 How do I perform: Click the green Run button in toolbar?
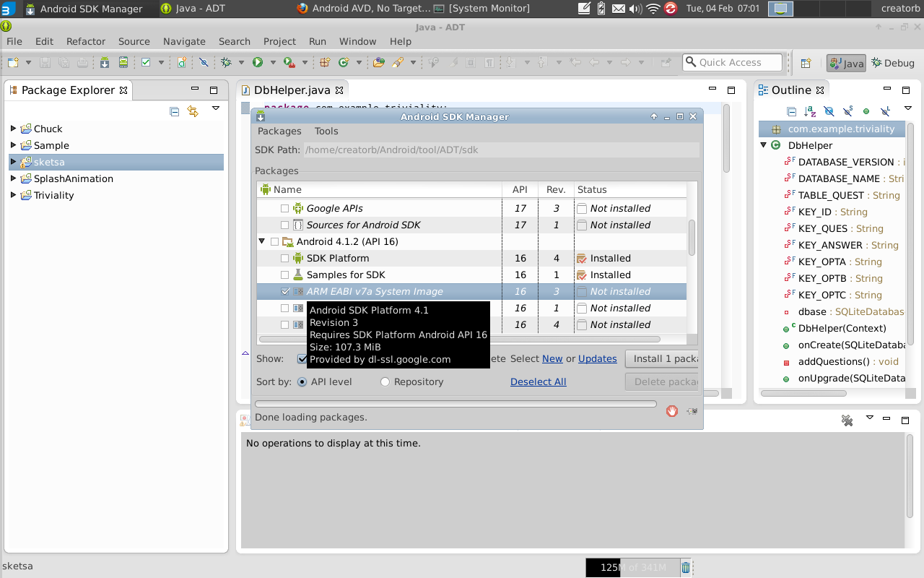coord(258,63)
